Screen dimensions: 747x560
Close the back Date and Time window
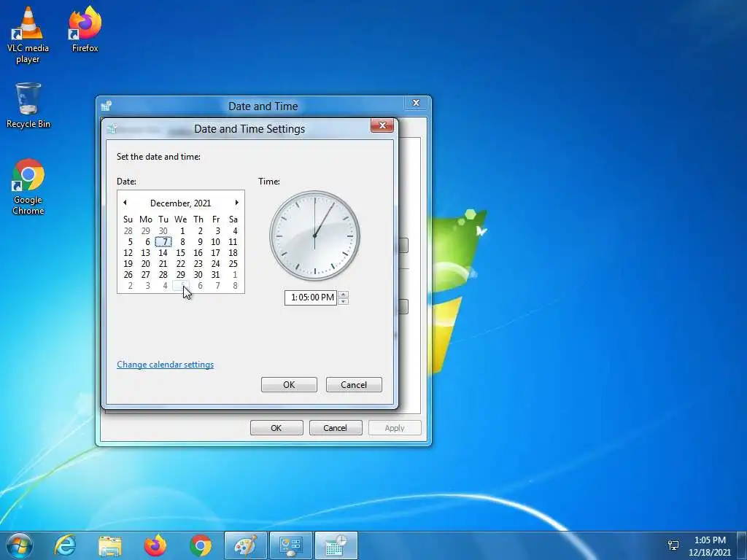416,103
